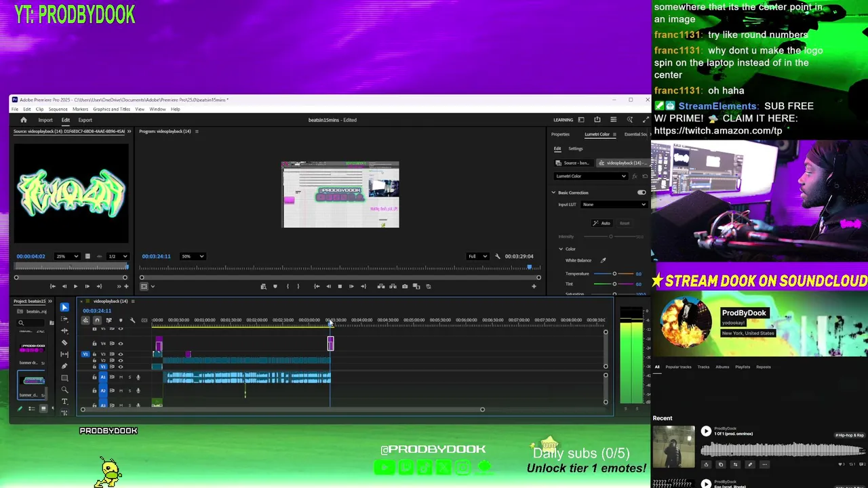Stop playback in Program monitor
Image resolution: width=868 pixels, height=488 pixels.
click(x=340, y=286)
